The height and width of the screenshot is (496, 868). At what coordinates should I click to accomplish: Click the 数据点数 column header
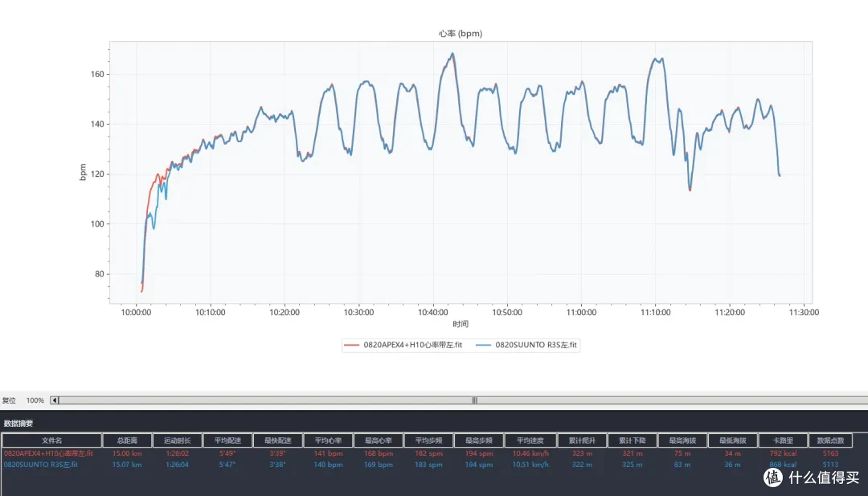click(x=830, y=441)
